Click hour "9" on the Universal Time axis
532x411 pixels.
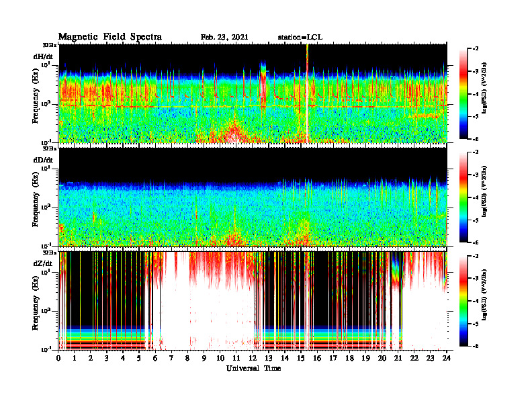204,359
